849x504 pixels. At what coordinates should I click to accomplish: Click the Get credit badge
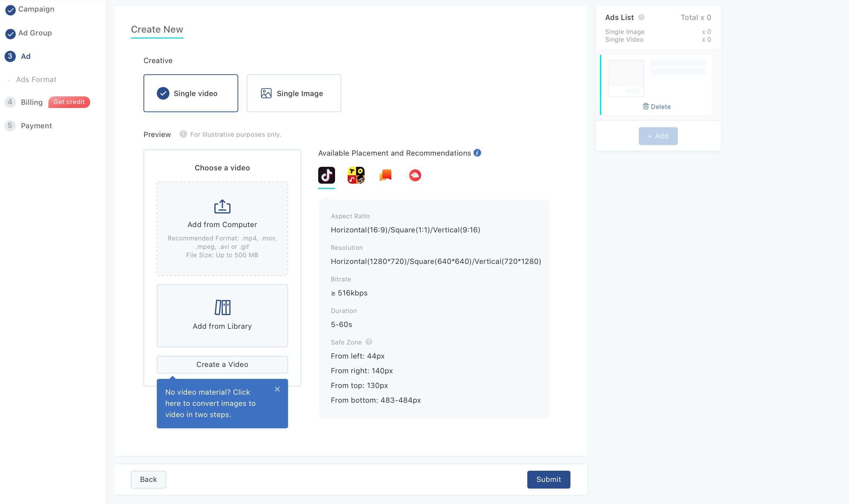69,102
